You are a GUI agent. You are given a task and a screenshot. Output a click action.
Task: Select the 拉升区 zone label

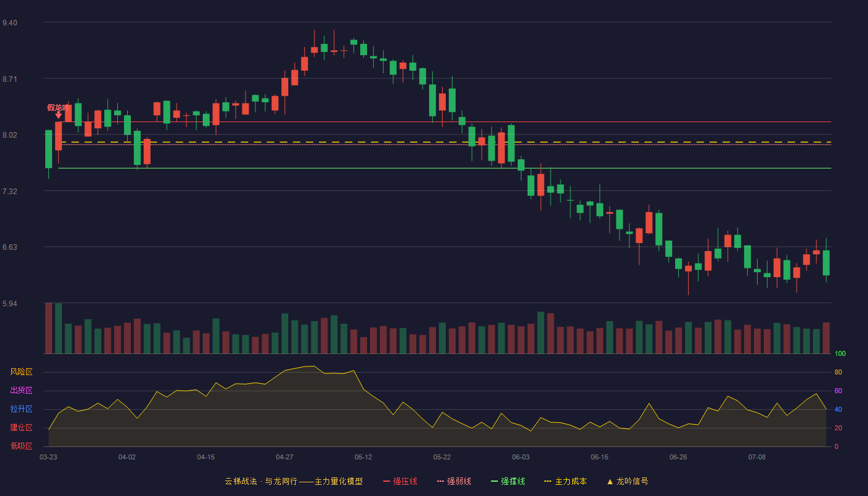click(21, 409)
